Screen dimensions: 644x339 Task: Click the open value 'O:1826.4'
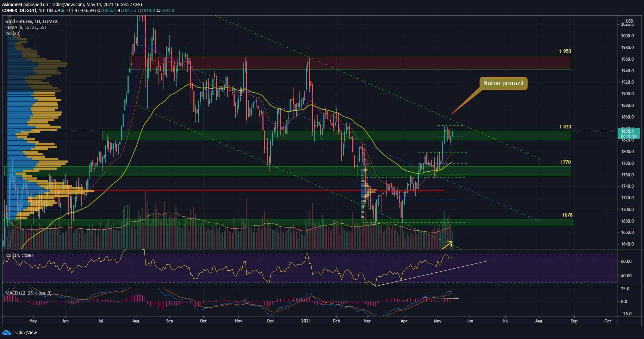click(106, 11)
